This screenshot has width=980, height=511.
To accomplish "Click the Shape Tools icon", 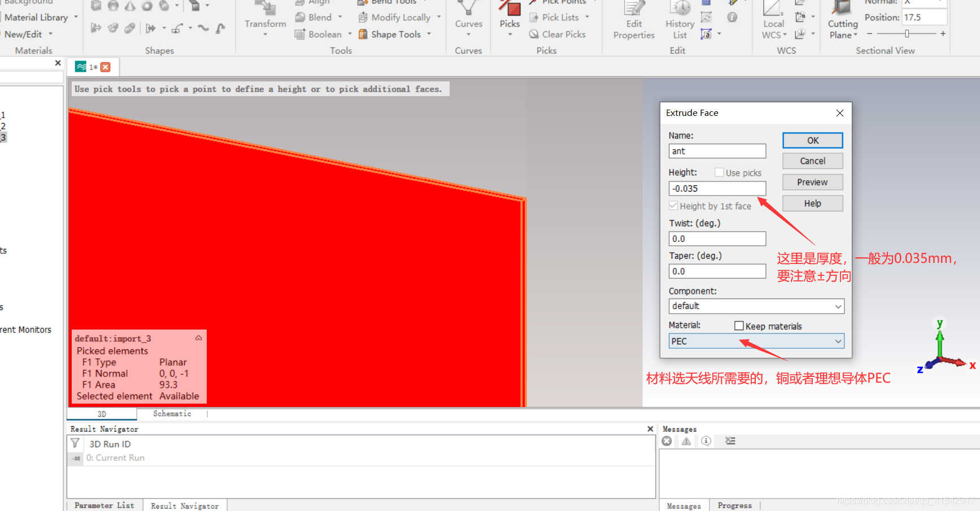I will (363, 34).
